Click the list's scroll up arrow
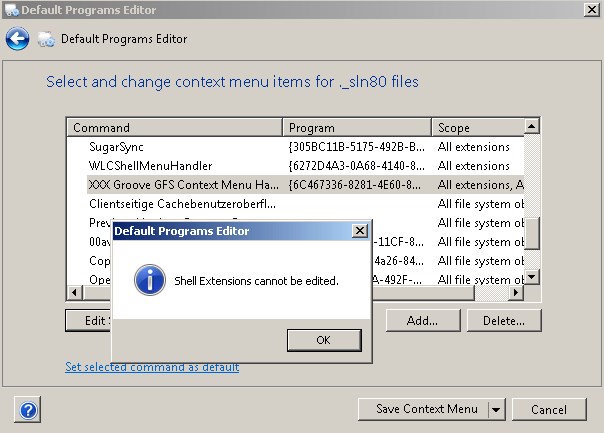This screenshot has width=604, height=433. pyautogui.click(x=532, y=126)
